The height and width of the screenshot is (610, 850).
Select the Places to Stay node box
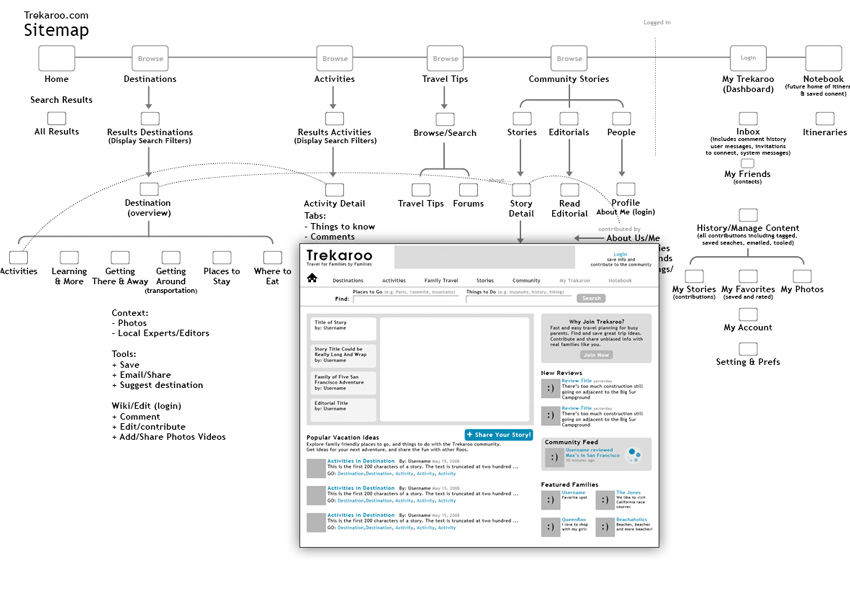(x=222, y=258)
